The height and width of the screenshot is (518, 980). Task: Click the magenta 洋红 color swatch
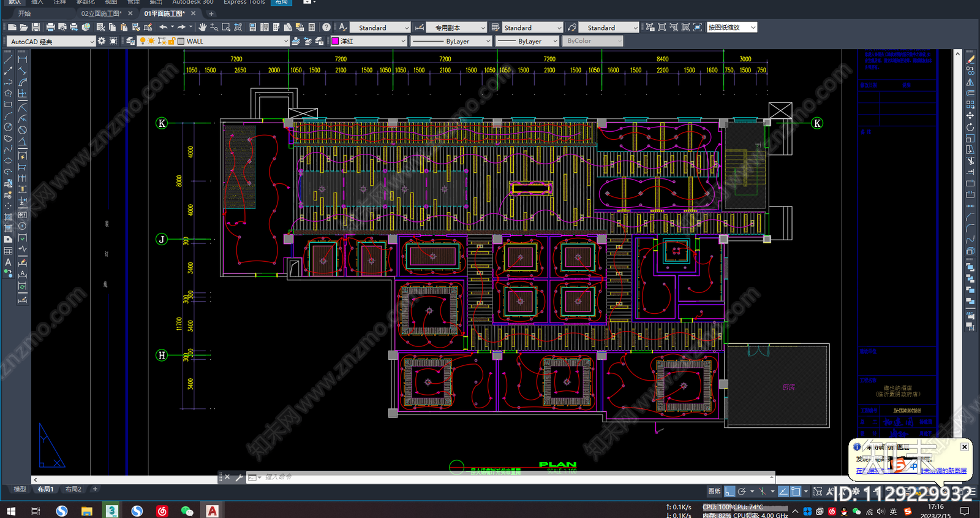pos(335,41)
